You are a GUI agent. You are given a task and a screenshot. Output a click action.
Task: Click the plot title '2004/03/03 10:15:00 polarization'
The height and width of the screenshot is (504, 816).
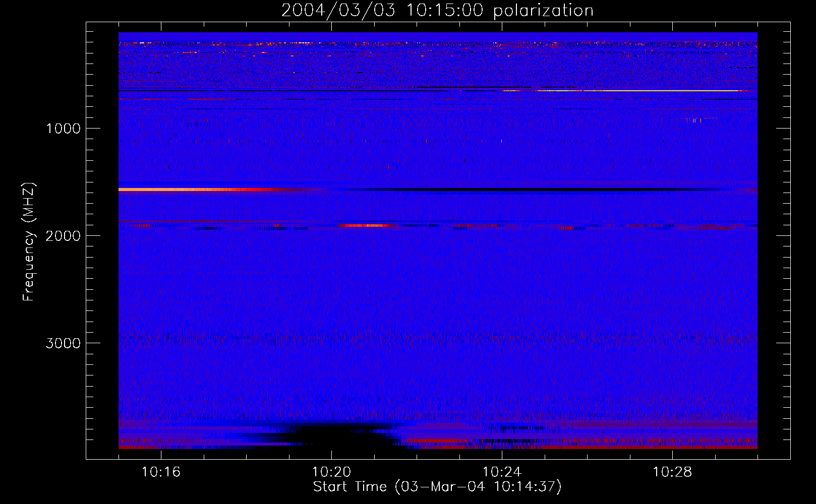[437, 10]
